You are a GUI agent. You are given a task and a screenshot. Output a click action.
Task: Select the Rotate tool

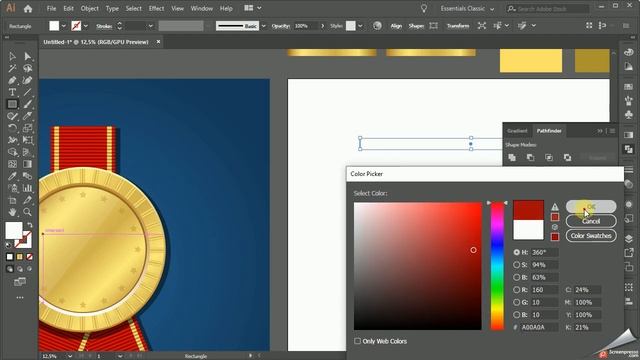[12, 128]
